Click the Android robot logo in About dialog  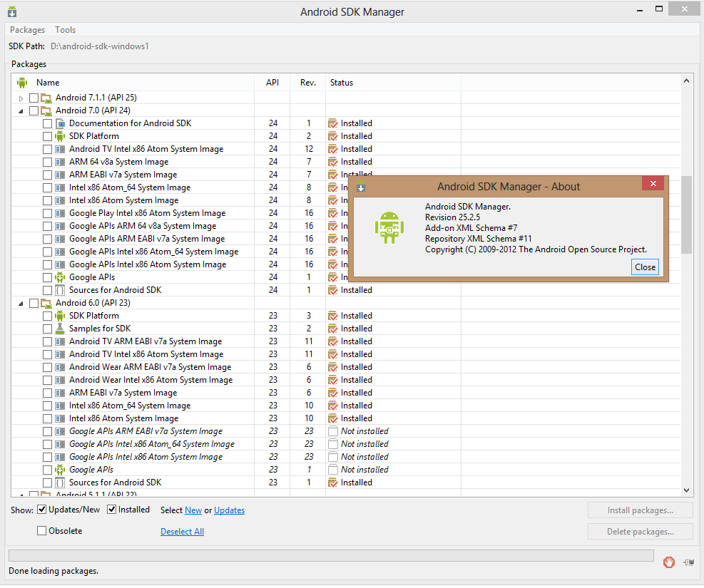pyautogui.click(x=389, y=228)
